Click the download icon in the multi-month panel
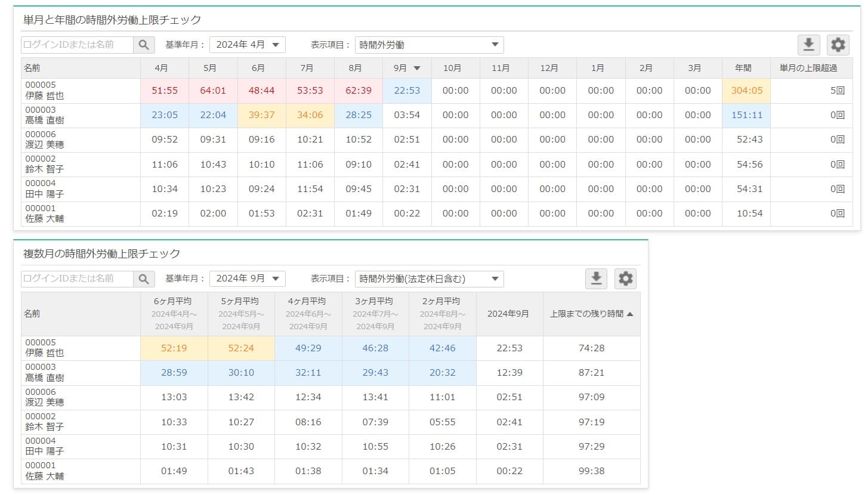This screenshot has width=868, height=495. click(x=596, y=279)
